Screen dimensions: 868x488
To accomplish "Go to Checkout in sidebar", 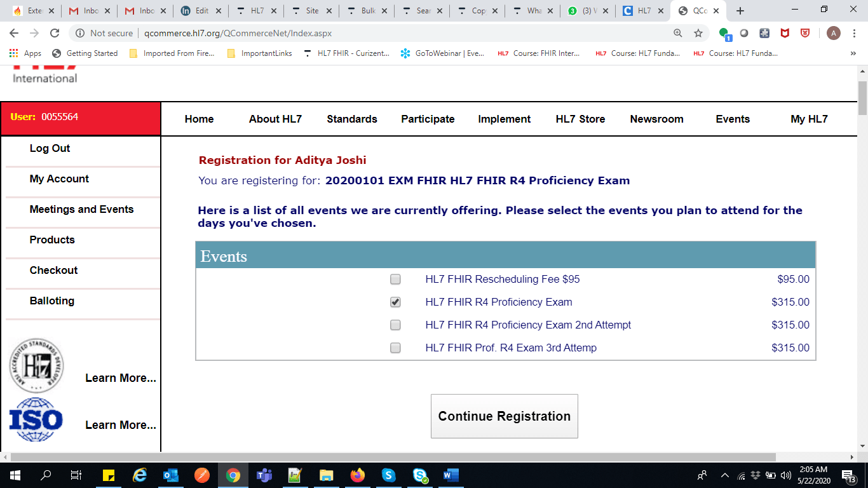I will pyautogui.click(x=53, y=270).
